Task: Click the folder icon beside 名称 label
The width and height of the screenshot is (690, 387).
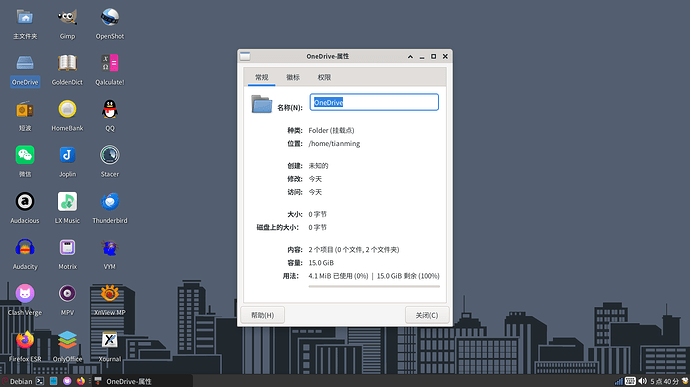Action: (261, 104)
